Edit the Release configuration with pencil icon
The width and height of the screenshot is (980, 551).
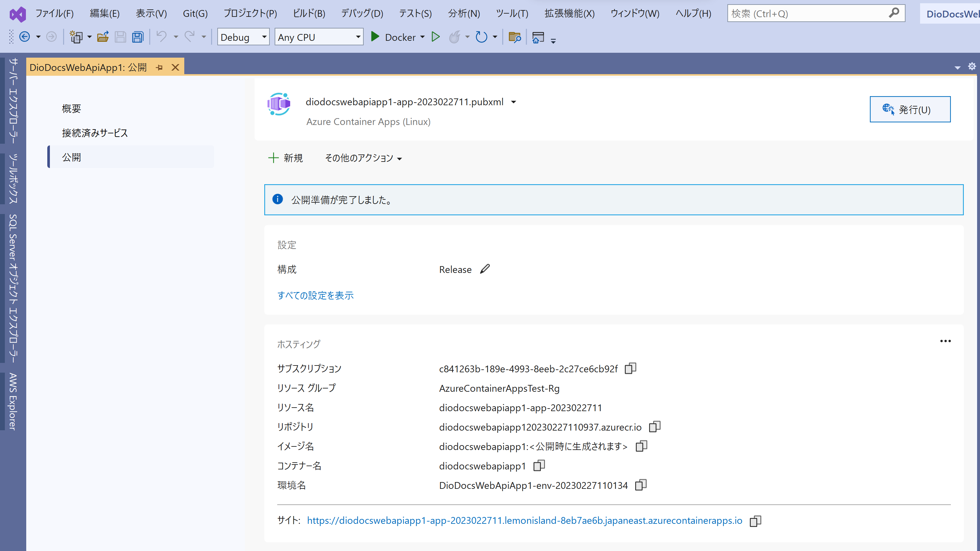coord(485,269)
